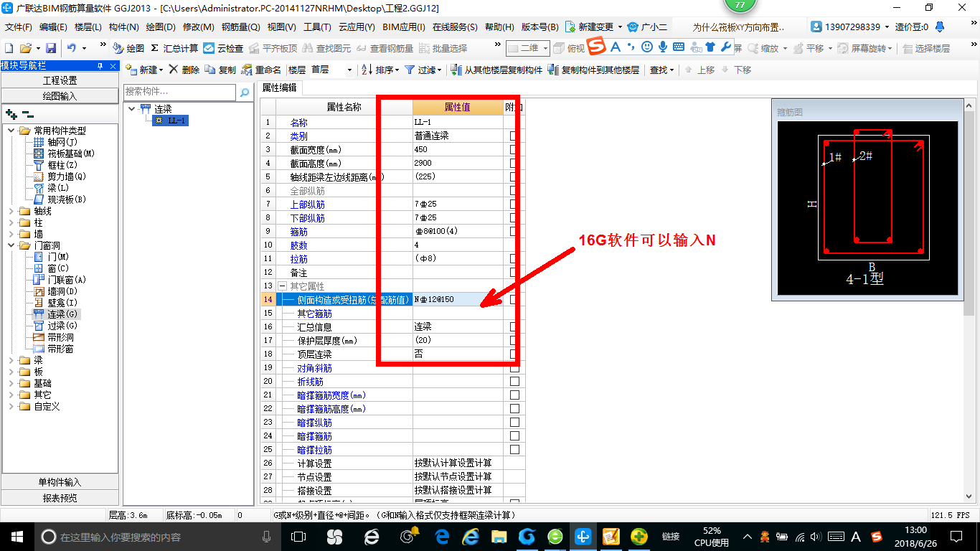Tick the 附加 checkbox for 类别 row
This screenshot has width=980, height=551.
[514, 136]
